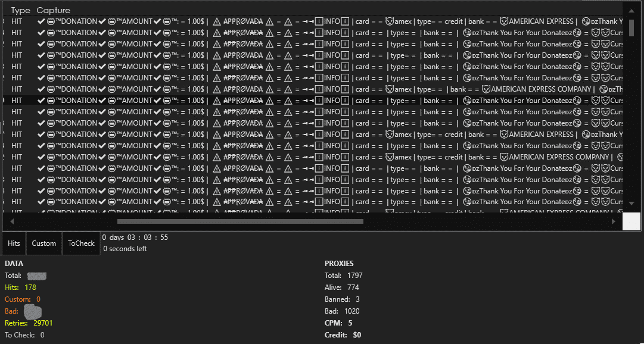Click the horizontal scrollbar thumb

coord(240,221)
